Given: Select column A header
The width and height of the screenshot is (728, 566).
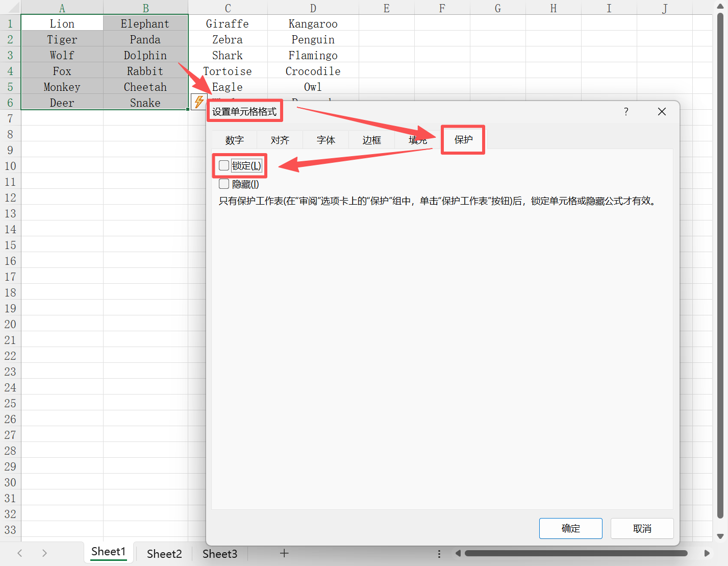Looking at the screenshot, I should click(x=62, y=8).
